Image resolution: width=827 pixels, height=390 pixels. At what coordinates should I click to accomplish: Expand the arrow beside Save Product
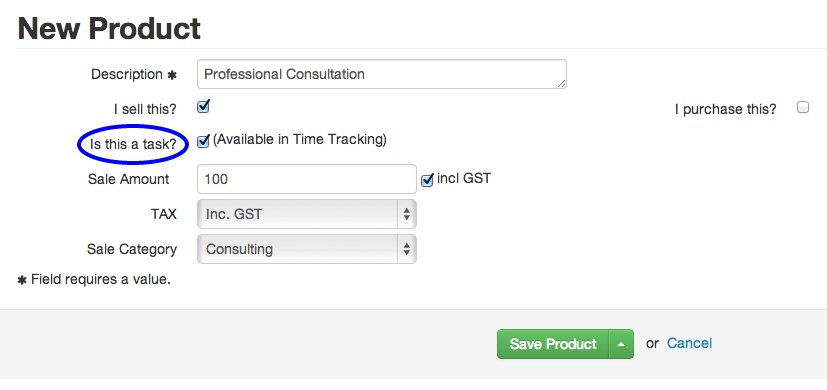621,344
